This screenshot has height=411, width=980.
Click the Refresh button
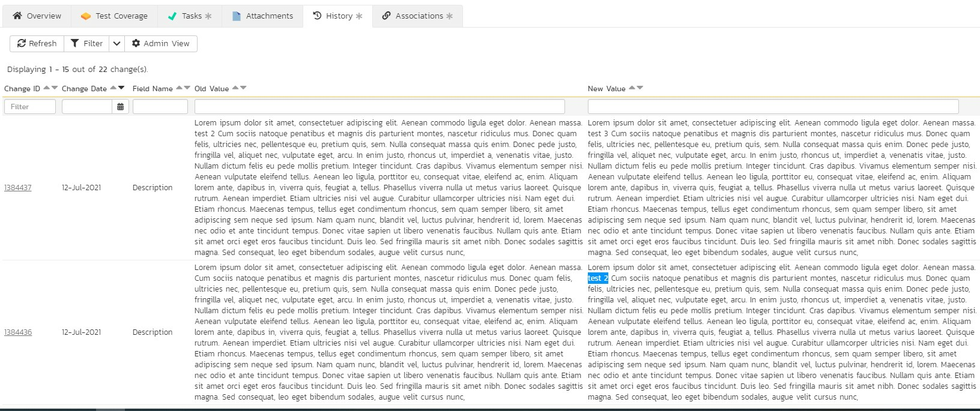(x=37, y=43)
